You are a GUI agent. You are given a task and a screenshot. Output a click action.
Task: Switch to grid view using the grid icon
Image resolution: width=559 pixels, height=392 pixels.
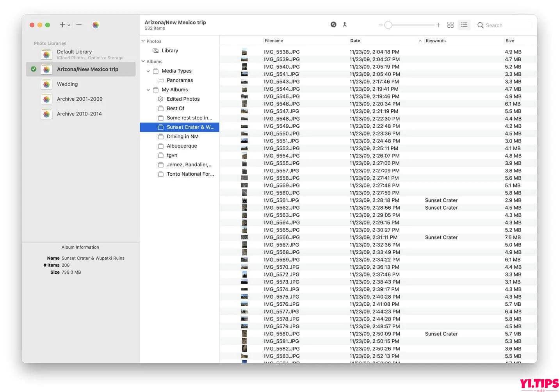[450, 25]
